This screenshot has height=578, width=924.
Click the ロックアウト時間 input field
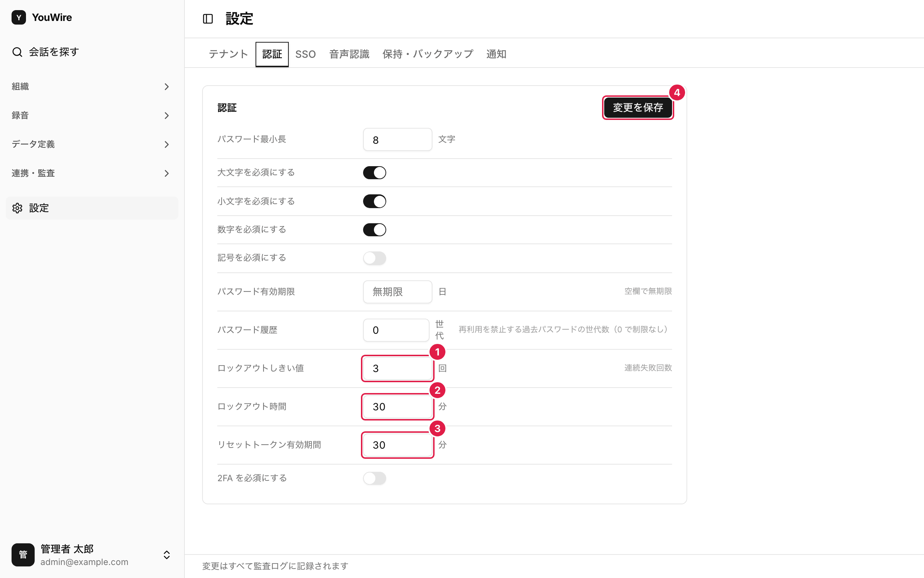tap(397, 407)
